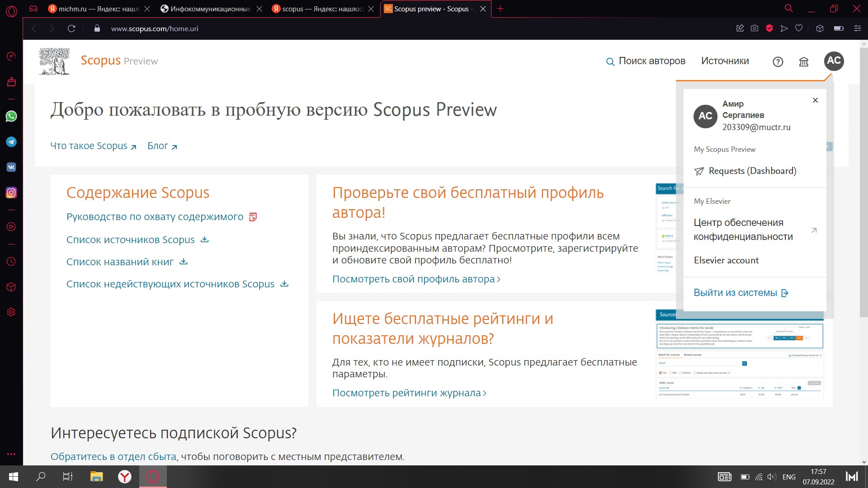868x488 pixels.
Task: Open Telegram in the sidebar
Action: click(x=11, y=142)
